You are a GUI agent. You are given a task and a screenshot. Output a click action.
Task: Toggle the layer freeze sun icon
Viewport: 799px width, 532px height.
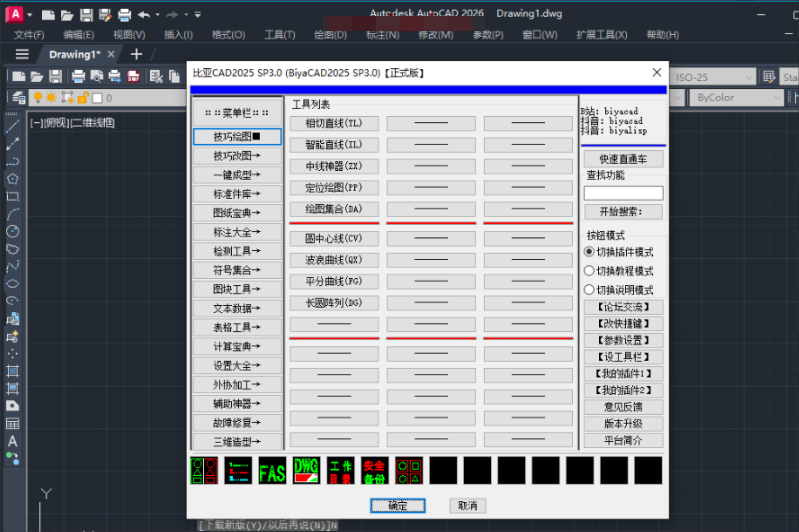[x=51, y=97]
